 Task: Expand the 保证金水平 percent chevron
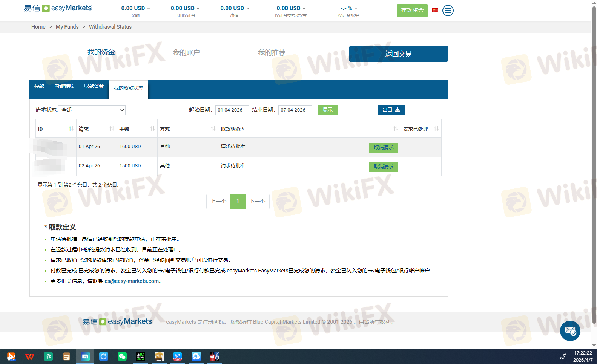pyautogui.click(x=356, y=8)
